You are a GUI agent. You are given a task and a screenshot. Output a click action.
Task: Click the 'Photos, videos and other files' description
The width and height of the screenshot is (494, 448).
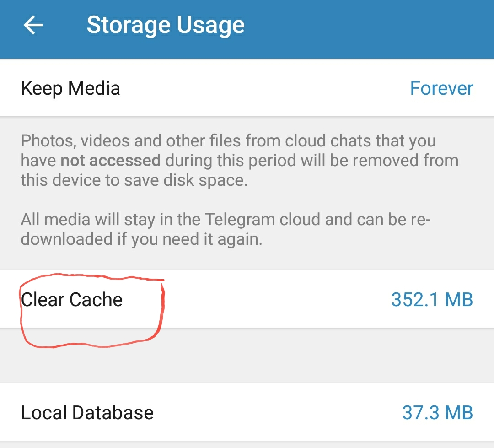239,160
